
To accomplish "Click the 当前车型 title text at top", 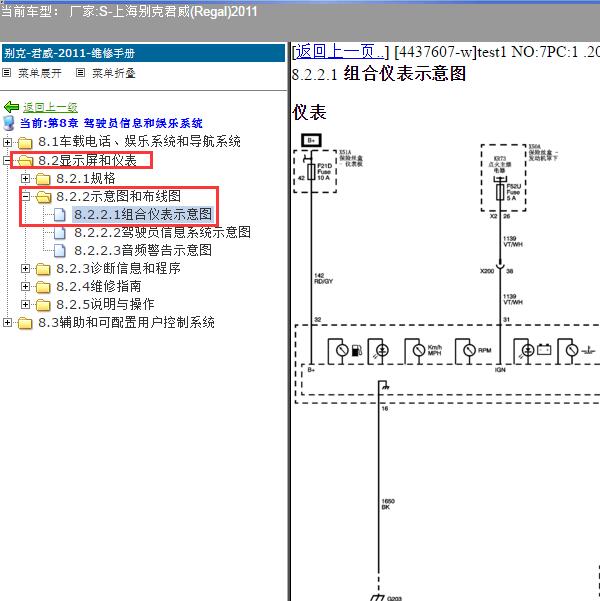I will (x=129, y=11).
